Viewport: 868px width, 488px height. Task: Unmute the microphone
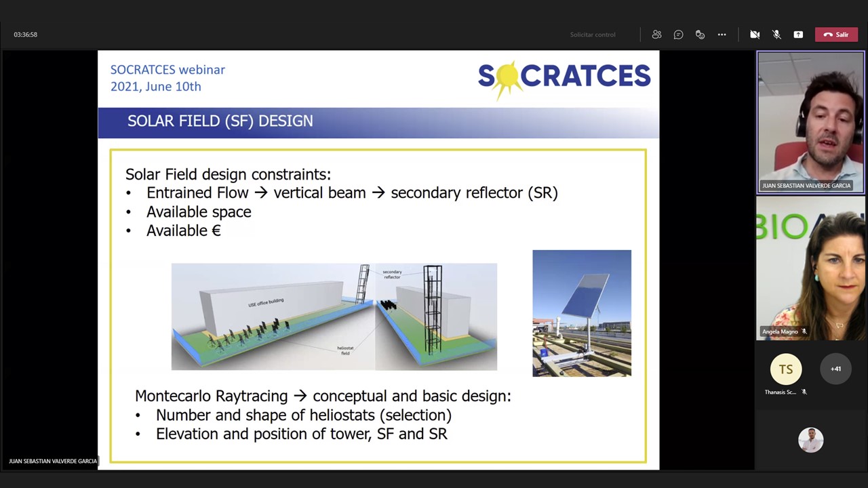[776, 35]
